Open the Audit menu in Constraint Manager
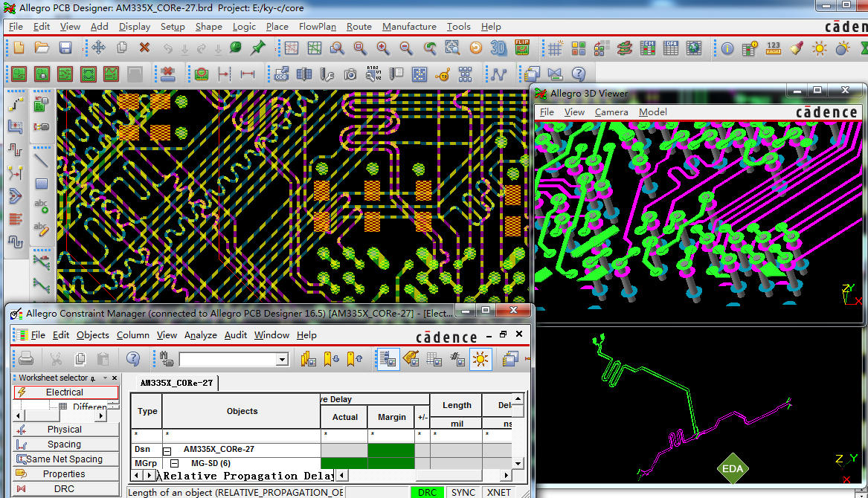 coord(235,335)
